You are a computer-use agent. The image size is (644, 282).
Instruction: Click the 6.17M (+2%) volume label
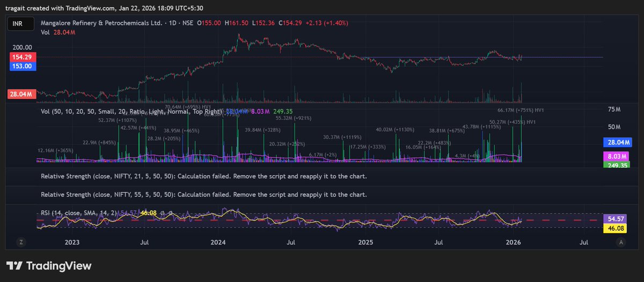(324, 155)
